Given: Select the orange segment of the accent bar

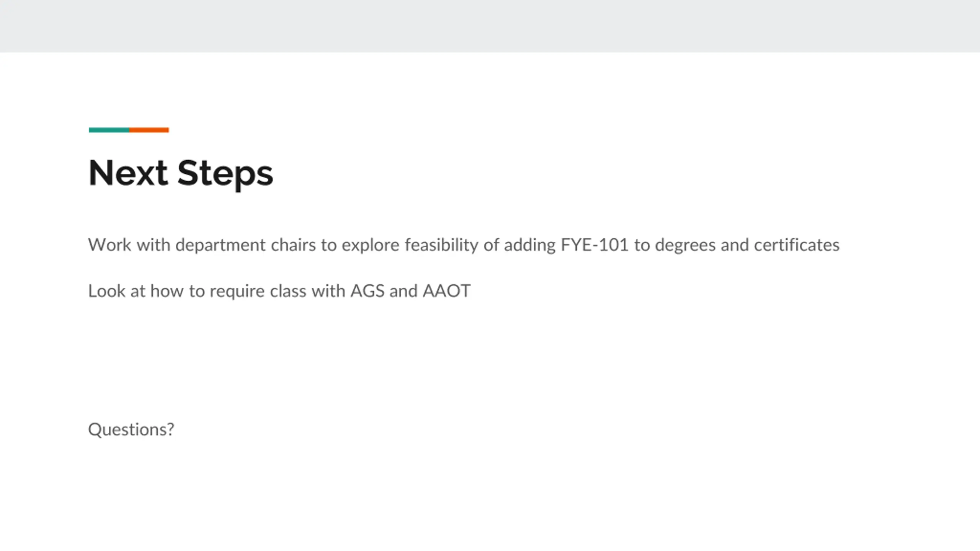Looking at the screenshot, I should [x=149, y=130].
